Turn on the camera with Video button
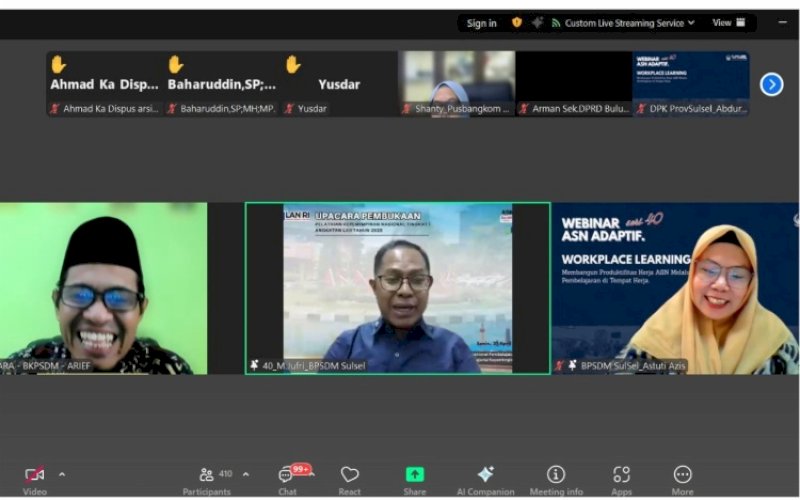 click(x=35, y=476)
